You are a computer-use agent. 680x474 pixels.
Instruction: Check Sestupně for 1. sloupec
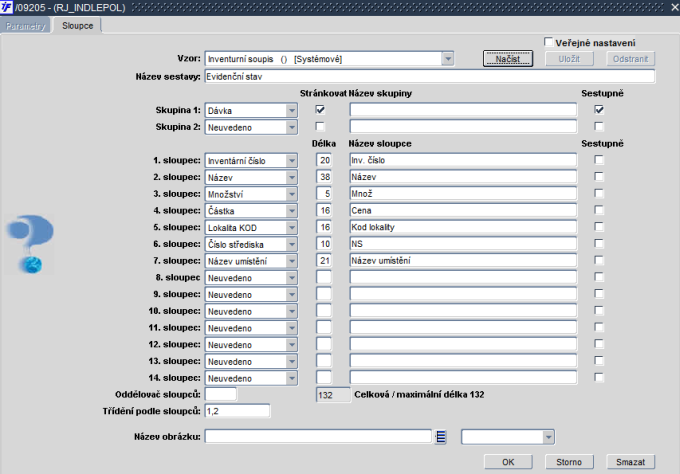pyautogui.click(x=599, y=160)
